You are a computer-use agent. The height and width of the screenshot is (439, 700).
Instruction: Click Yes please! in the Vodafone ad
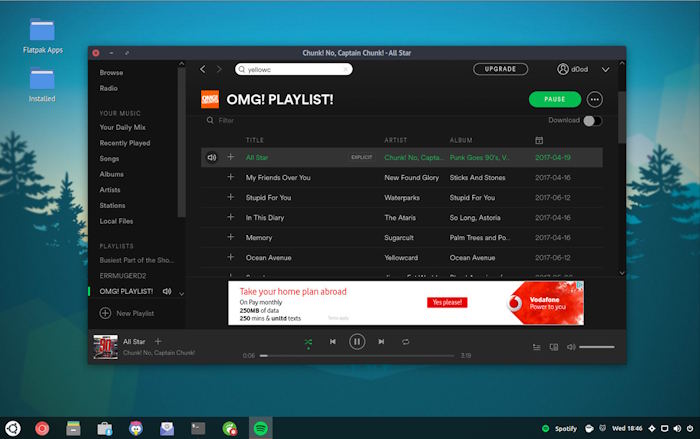click(x=447, y=302)
